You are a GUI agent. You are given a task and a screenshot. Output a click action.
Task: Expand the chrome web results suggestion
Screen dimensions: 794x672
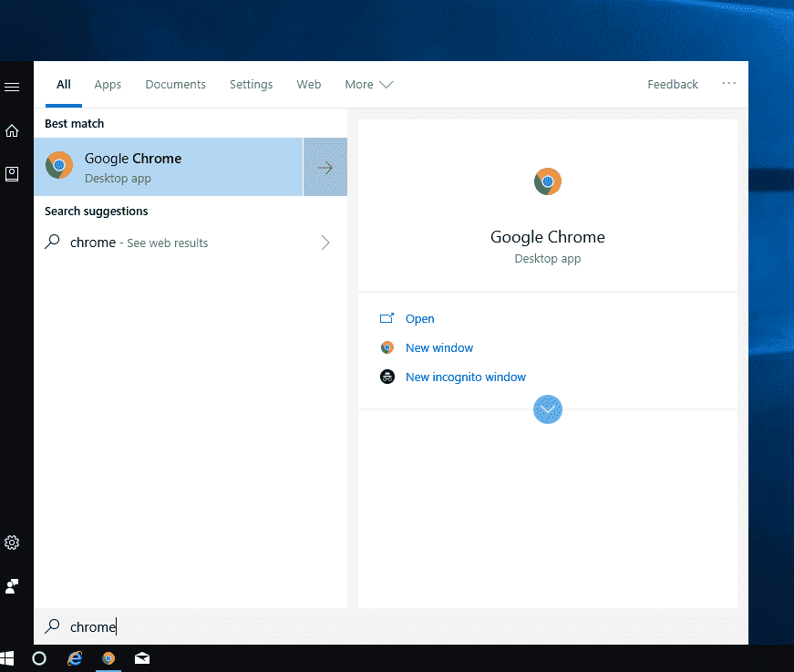click(x=325, y=243)
